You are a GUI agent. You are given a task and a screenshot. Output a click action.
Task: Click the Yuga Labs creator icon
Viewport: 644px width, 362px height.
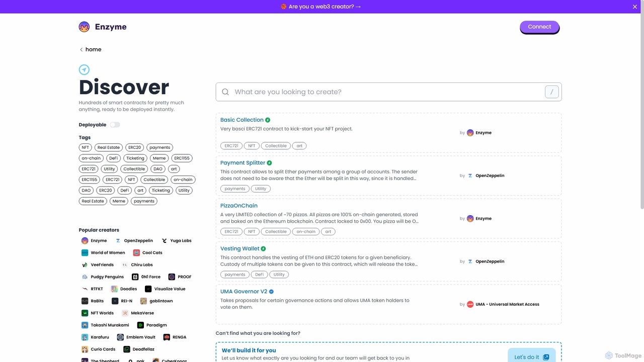tap(165, 241)
